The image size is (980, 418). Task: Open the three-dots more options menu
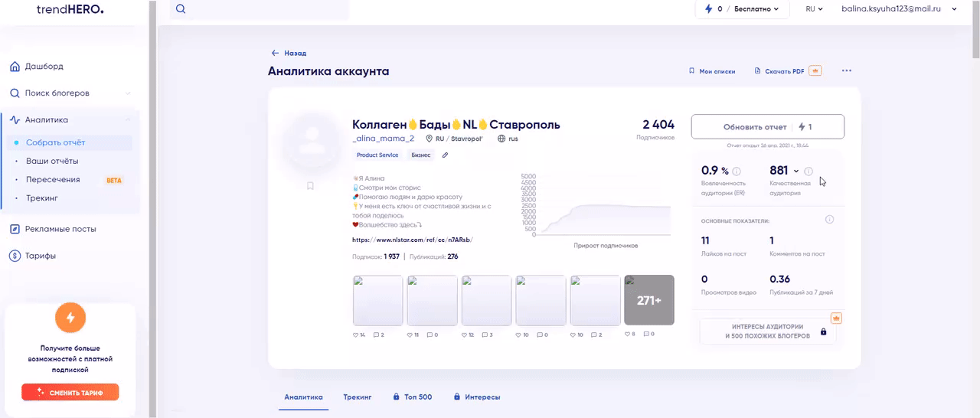[847, 70]
